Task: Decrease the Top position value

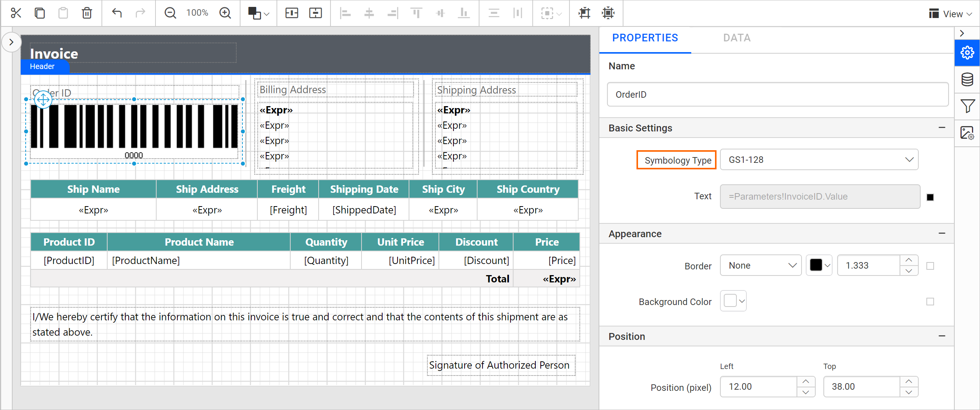Action: [x=909, y=392]
